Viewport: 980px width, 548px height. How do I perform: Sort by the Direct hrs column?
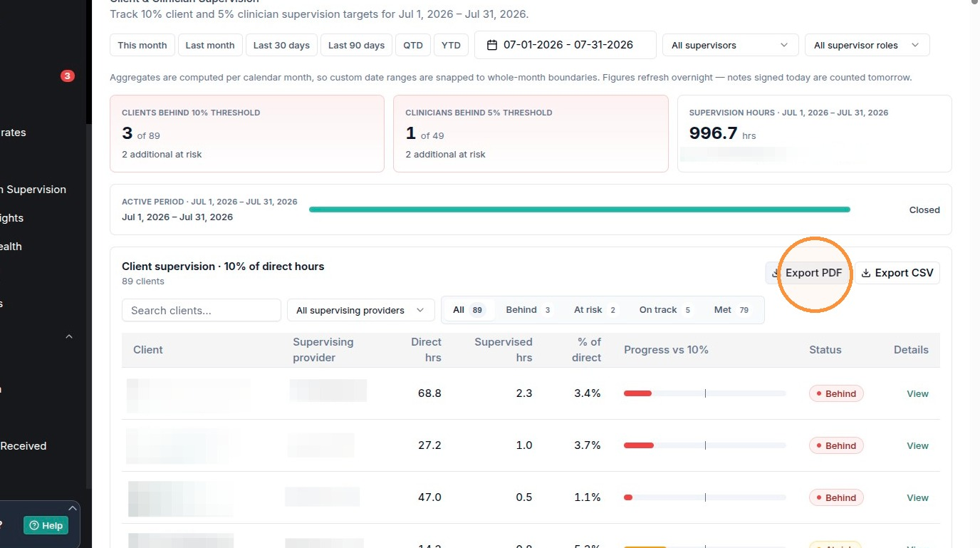(426, 350)
